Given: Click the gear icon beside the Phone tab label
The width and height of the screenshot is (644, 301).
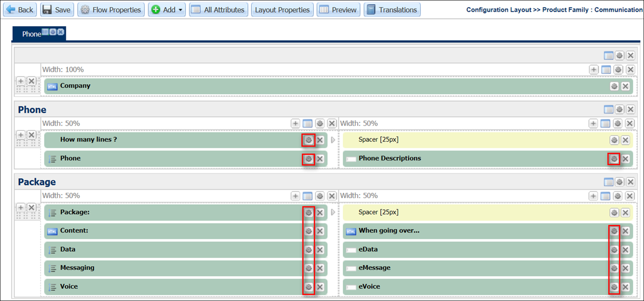Looking at the screenshot, I should tap(53, 32).
